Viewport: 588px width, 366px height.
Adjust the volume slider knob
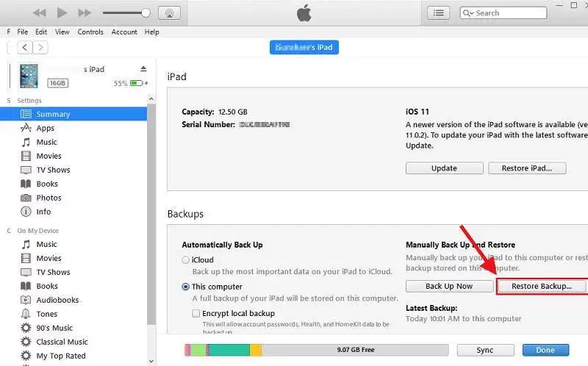pos(146,13)
